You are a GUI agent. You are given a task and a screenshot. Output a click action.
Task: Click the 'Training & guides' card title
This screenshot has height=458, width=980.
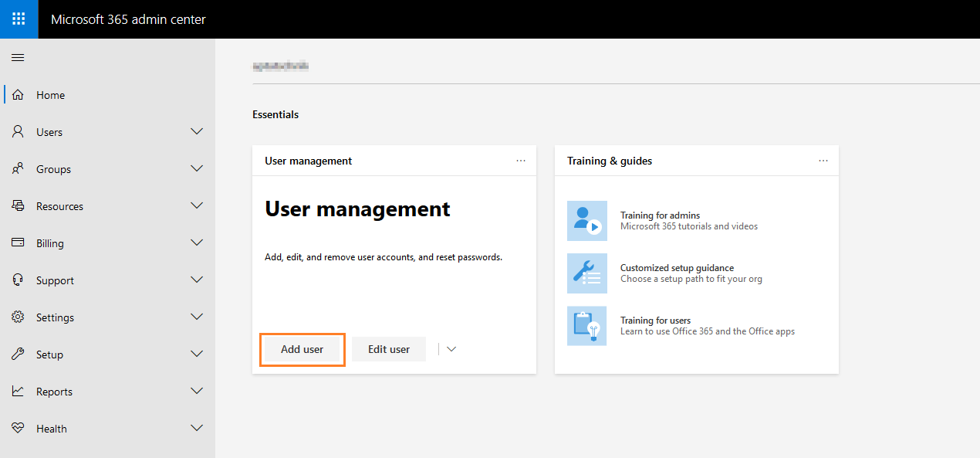point(610,161)
